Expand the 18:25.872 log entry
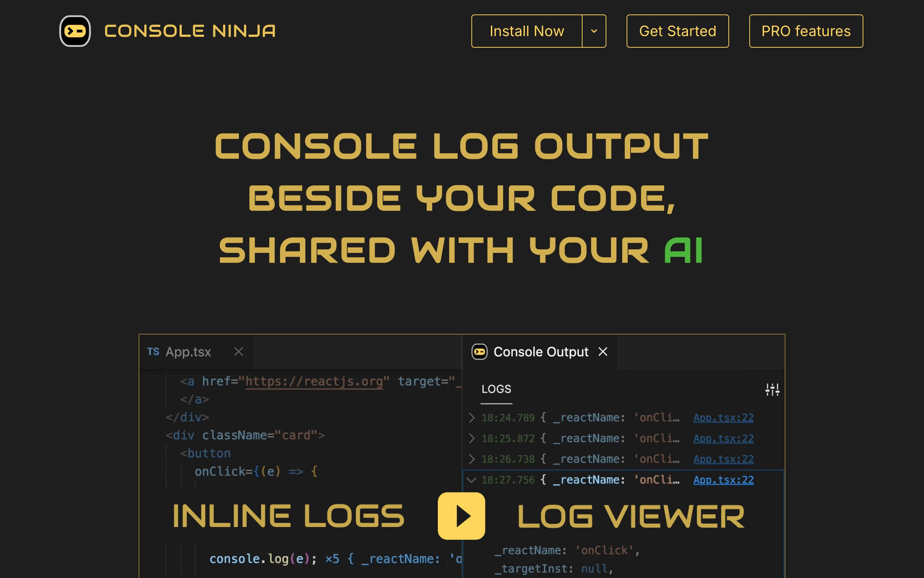The width and height of the screenshot is (924, 578). [x=472, y=439]
